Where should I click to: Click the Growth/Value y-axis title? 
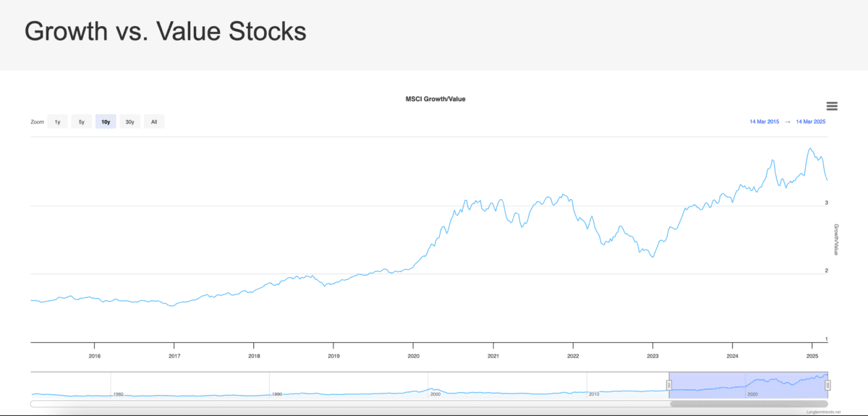point(836,239)
